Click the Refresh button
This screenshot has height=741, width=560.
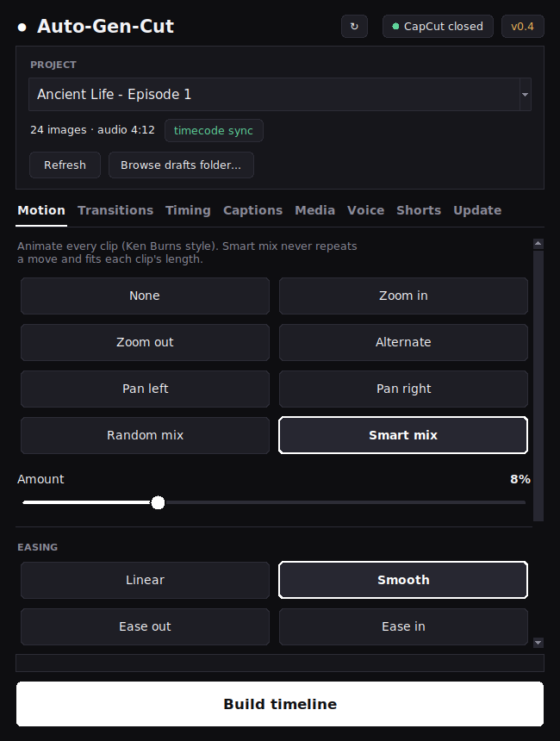[x=65, y=165]
